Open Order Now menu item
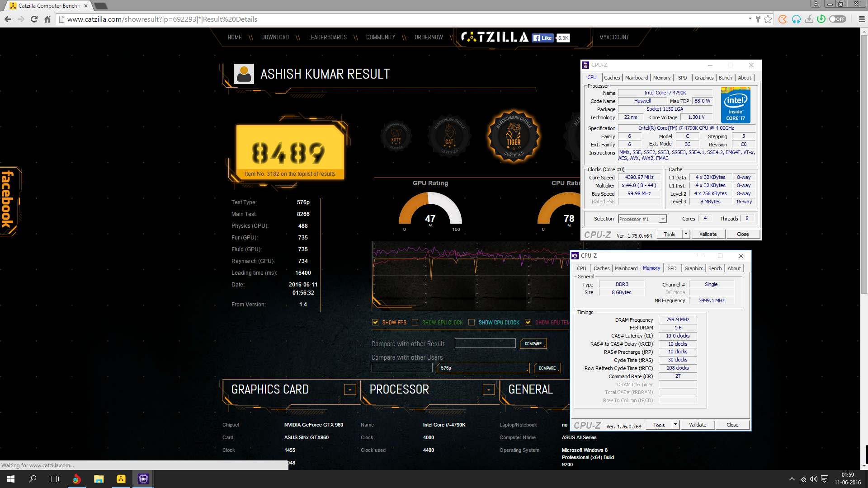868x488 pixels. [429, 38]
